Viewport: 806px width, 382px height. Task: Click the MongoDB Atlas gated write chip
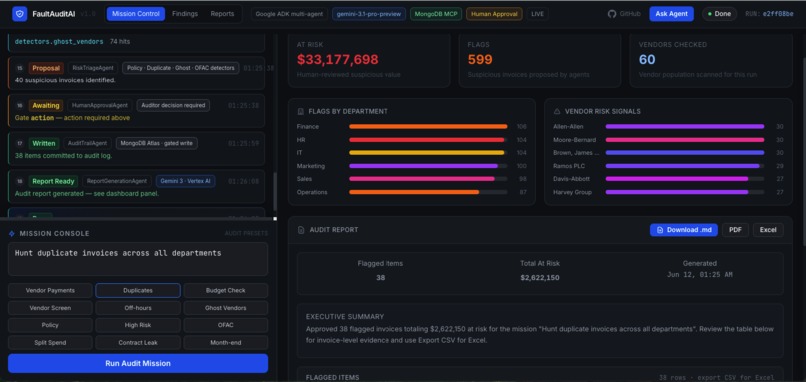[x=156, y=143]
